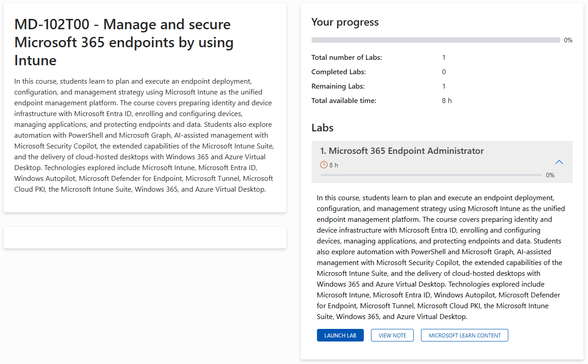588x364 pixels.
Task: Click the lab description paragraph above LAUNCH LAB
Action: point(441,257)
